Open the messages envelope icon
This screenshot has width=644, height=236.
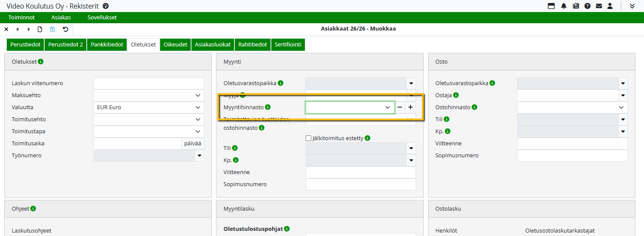click(598, 6)
